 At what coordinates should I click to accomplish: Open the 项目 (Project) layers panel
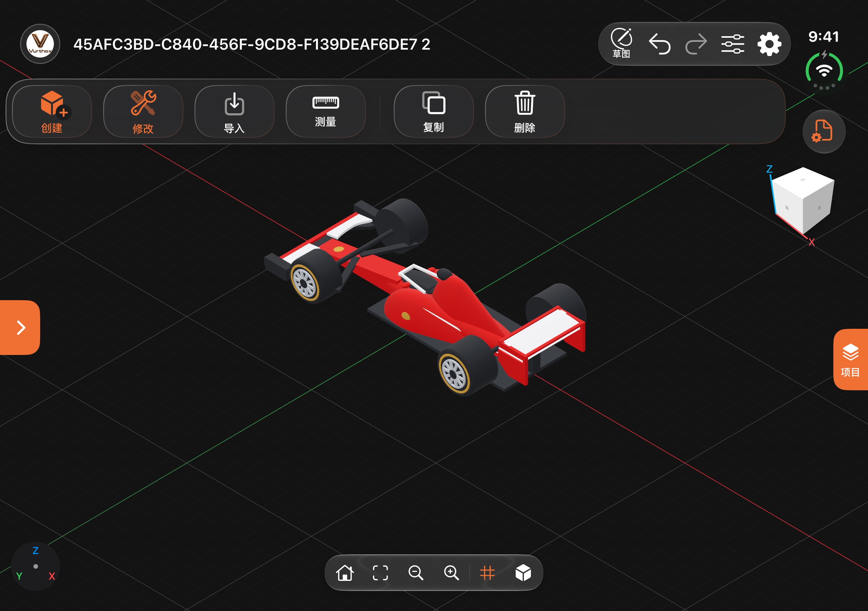(x=851, y=360)
